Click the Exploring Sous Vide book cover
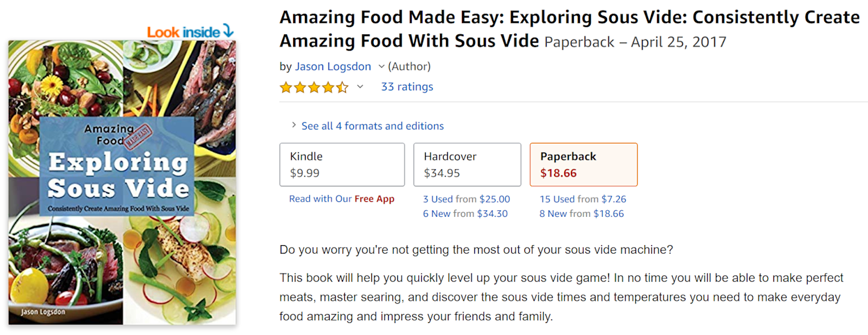Screen dimensions: 868x335 (x=122, y=183)
